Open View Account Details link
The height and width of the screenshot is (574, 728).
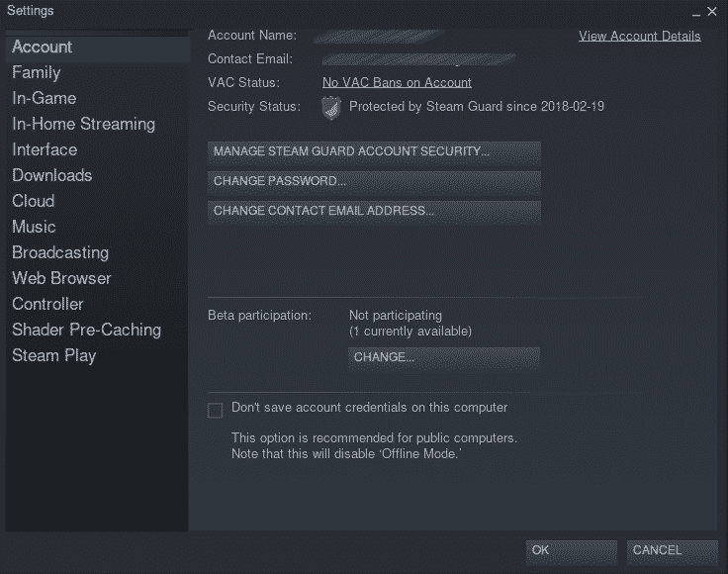click(x=639, y=36)
